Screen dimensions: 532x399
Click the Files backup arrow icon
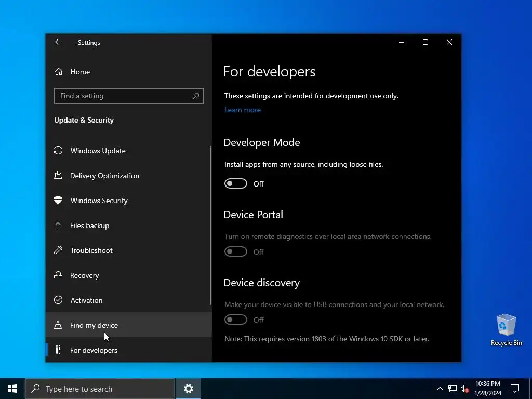(x=58, y=225)
